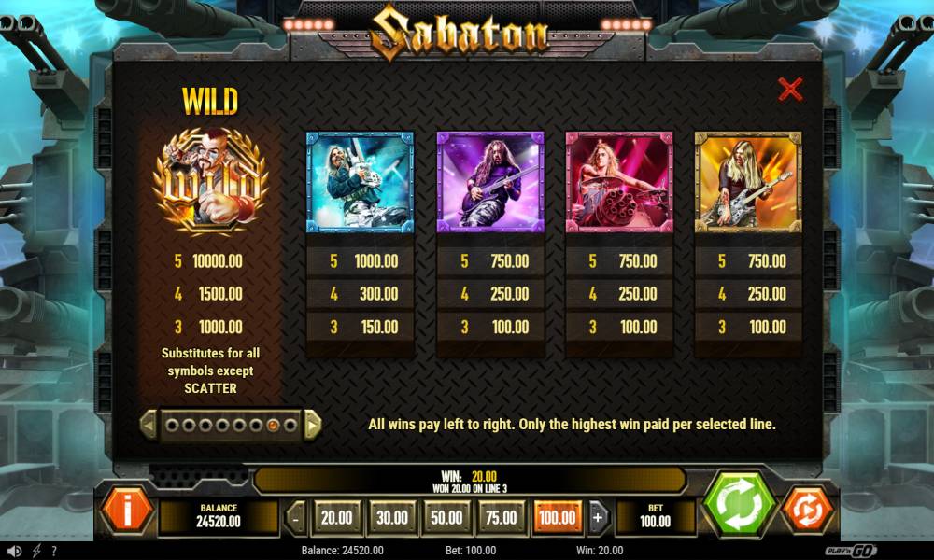Toggle fast play lightning icon
934x560 pixels.
36,551
